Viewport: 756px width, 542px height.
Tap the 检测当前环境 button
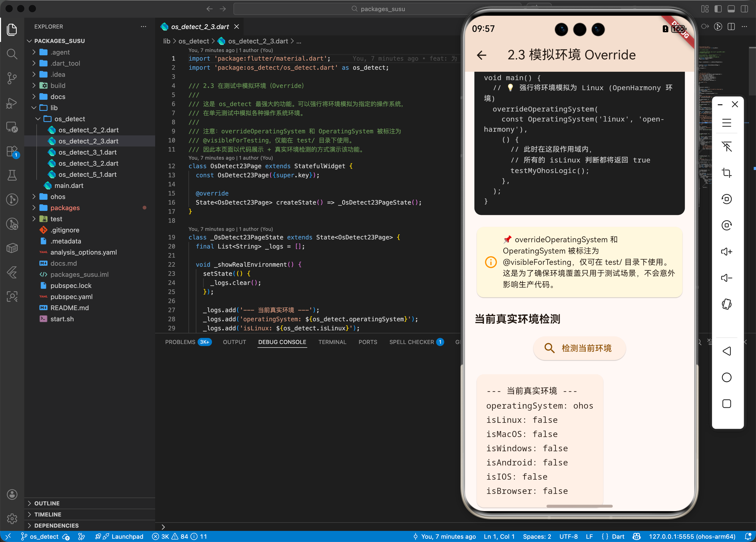point(579,348)
